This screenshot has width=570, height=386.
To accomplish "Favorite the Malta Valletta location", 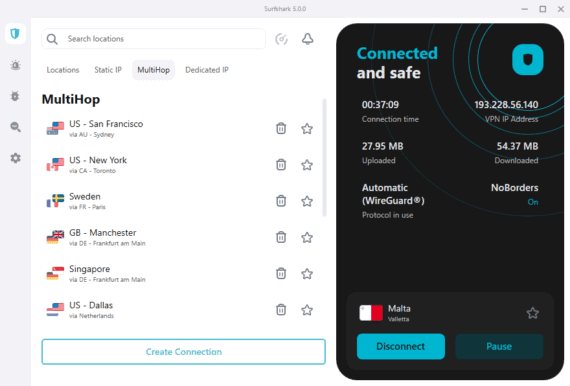I will pos(533,313).
